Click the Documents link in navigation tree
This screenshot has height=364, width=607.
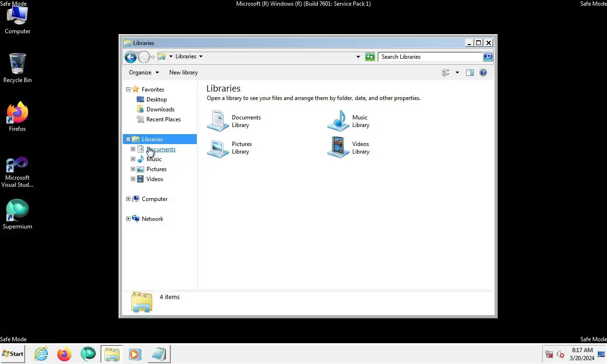pos(161,149)
